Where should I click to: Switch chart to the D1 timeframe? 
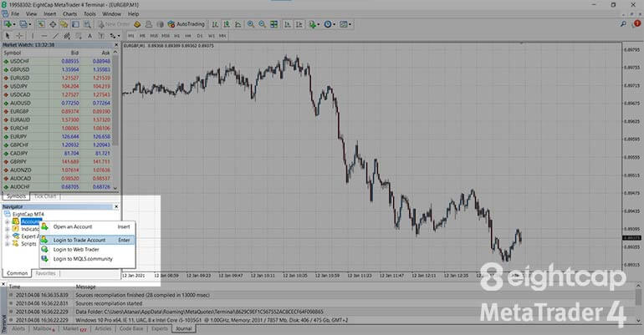tap(200, 36)
